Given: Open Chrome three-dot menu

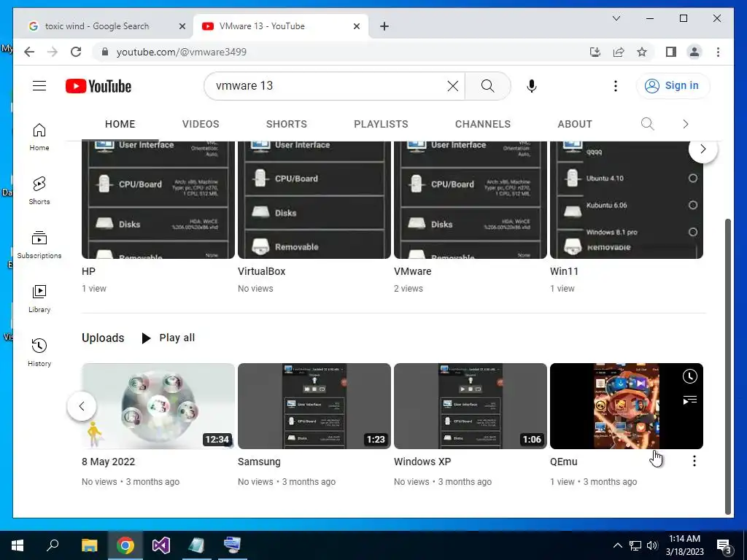Looking at the screenshot, I should coord(718,52).
